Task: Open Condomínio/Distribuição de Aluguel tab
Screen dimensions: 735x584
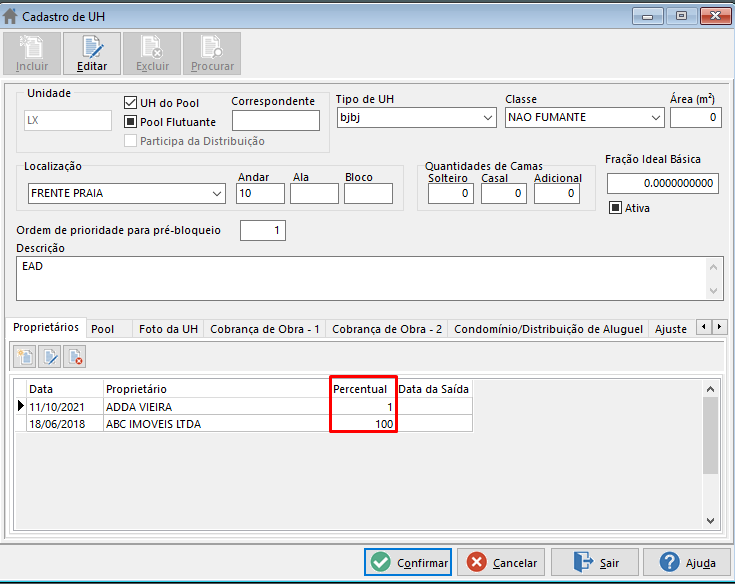Action: 548,329
